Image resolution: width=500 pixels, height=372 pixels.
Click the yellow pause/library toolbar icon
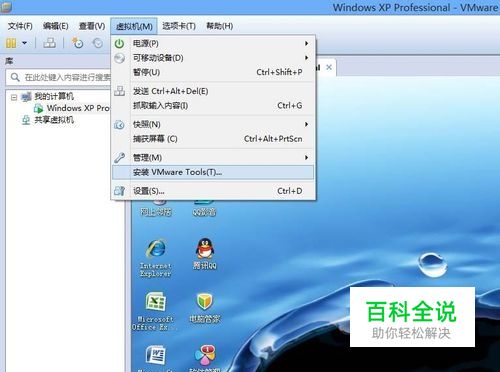click(x=11, y=43)
